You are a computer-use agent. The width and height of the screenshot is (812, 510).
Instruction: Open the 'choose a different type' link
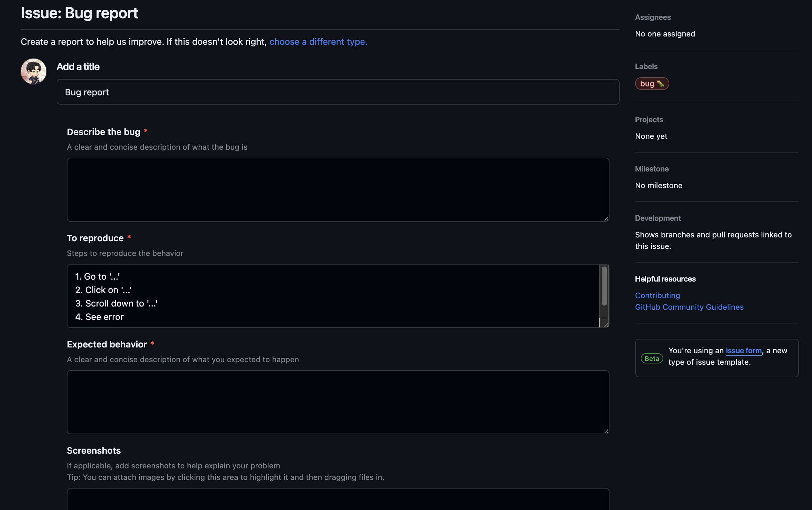coord(318,42)
